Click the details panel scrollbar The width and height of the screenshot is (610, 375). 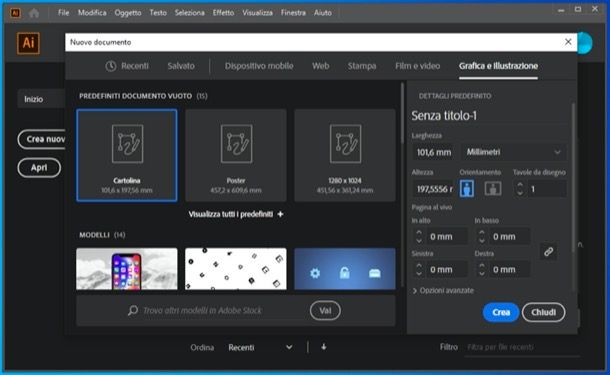[x=573, y=179]
